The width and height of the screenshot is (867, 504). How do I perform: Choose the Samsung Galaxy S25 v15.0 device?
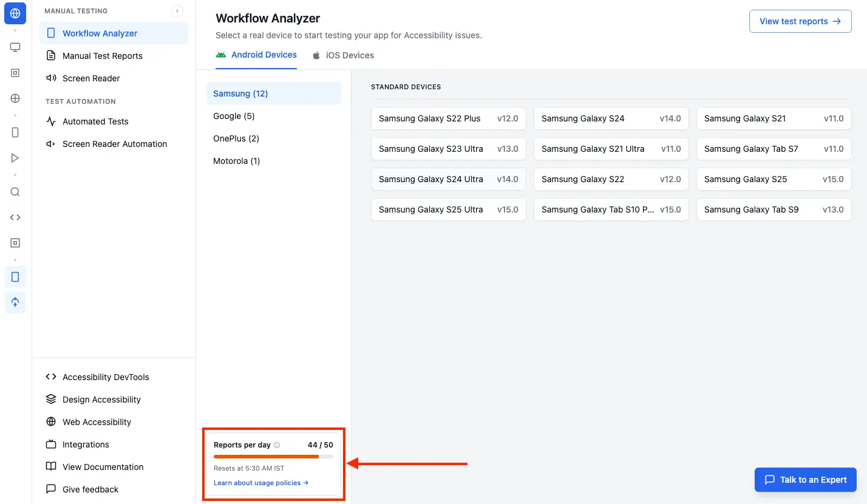click(774, 179)
